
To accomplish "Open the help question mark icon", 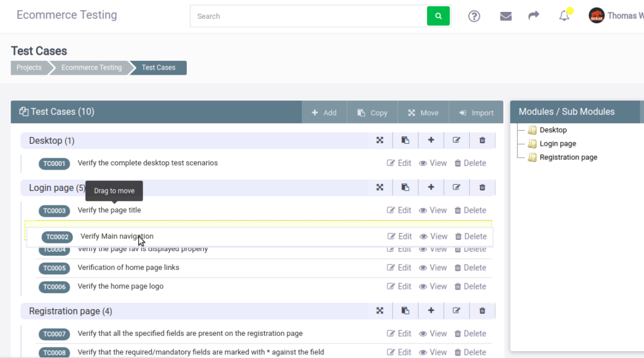I will click(x=474, y=16).
